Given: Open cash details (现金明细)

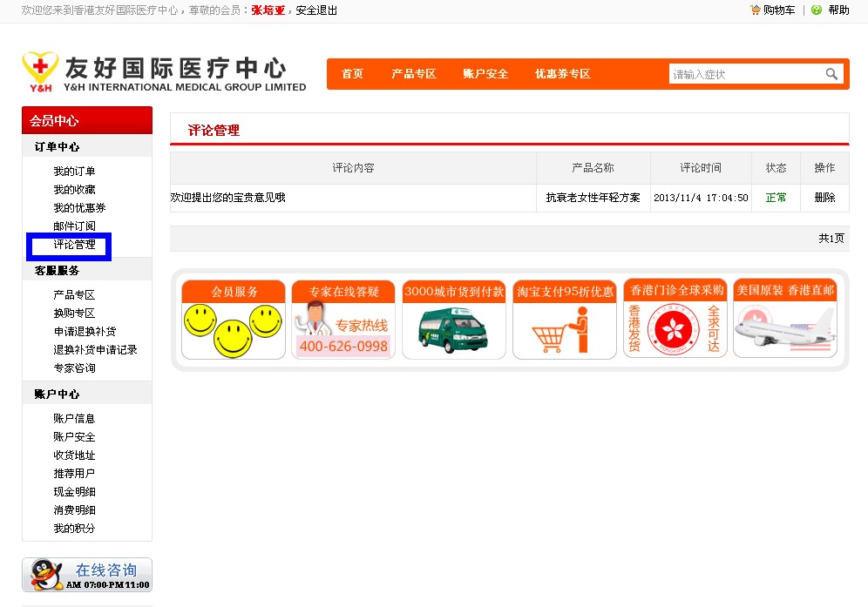Looking at the screenshot, I should (74, 491).
